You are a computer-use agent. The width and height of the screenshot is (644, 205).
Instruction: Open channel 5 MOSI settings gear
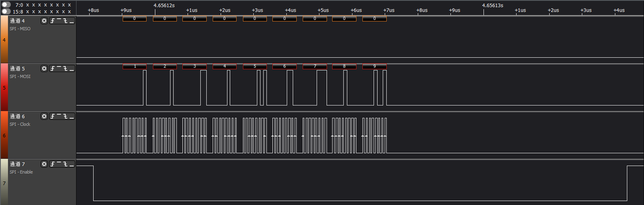[44, 68]
